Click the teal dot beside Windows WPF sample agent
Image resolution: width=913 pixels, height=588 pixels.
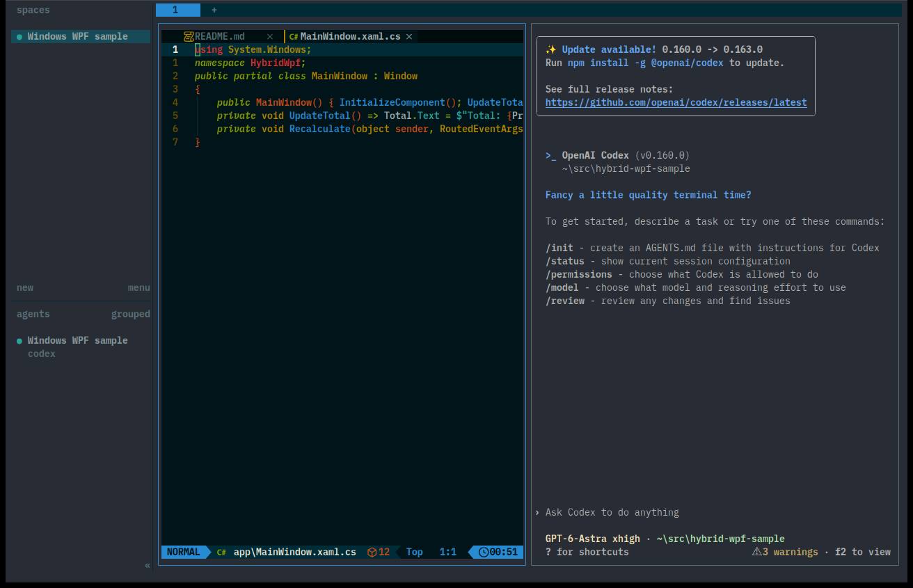click(19, 341)
